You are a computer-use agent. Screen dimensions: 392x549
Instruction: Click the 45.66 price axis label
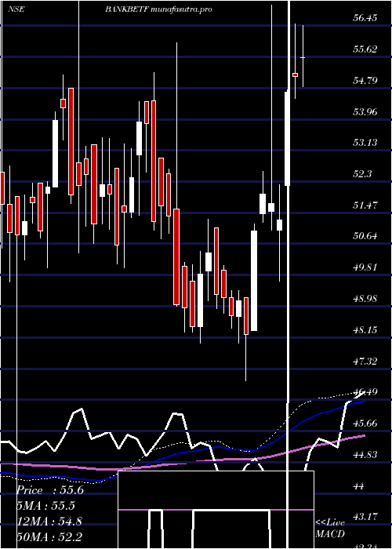point(365,424)
